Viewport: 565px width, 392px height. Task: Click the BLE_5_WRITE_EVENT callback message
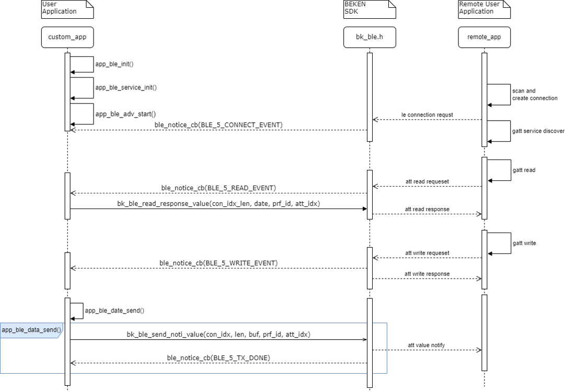coord(218,262)
